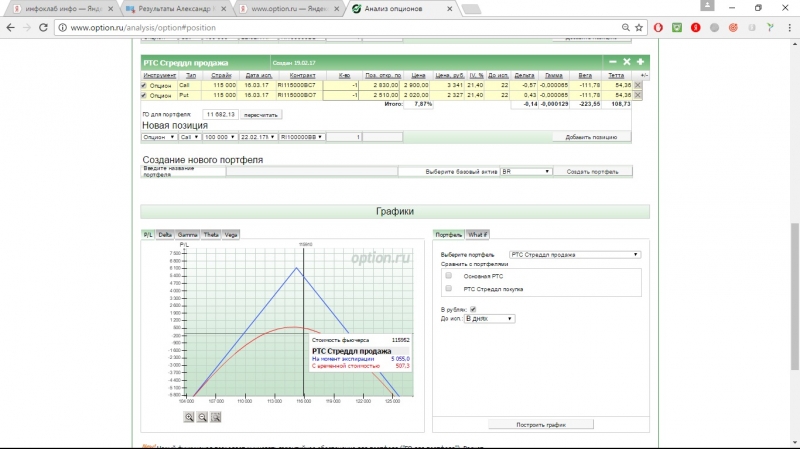Uncheck the Call option row checkbox
800x449 pixels.
click(x=144, y=85)
